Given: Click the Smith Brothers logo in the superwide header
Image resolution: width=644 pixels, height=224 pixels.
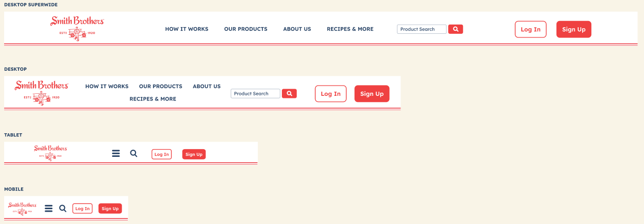Looking at the screenshot, I should tap(77, 29).
